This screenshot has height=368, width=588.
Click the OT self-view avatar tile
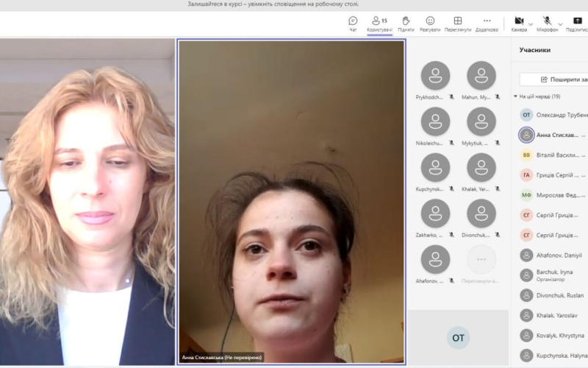[x=458, y=338]
